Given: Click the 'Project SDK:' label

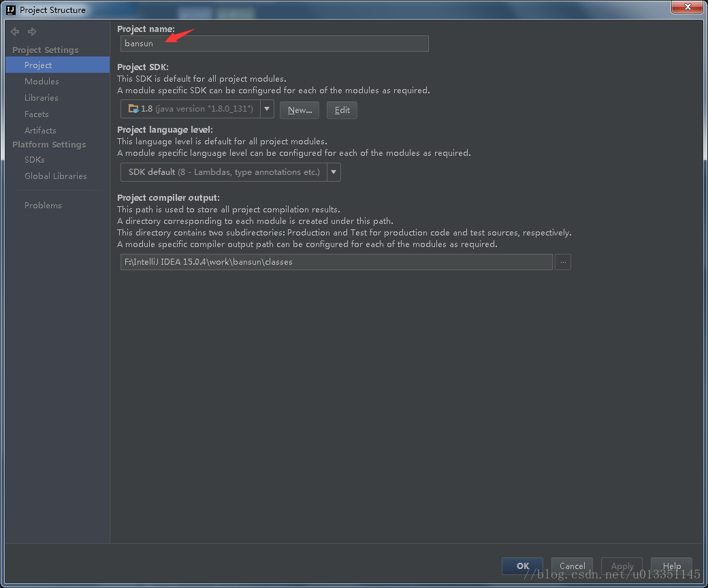Looking at the screenshot, I should coord(143,67).
